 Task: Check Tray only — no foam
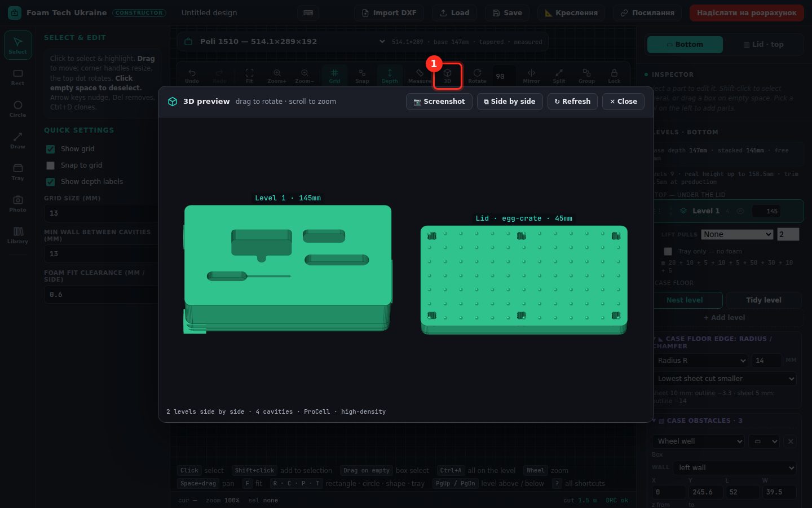pyautogui.click(x=668, y=251)
